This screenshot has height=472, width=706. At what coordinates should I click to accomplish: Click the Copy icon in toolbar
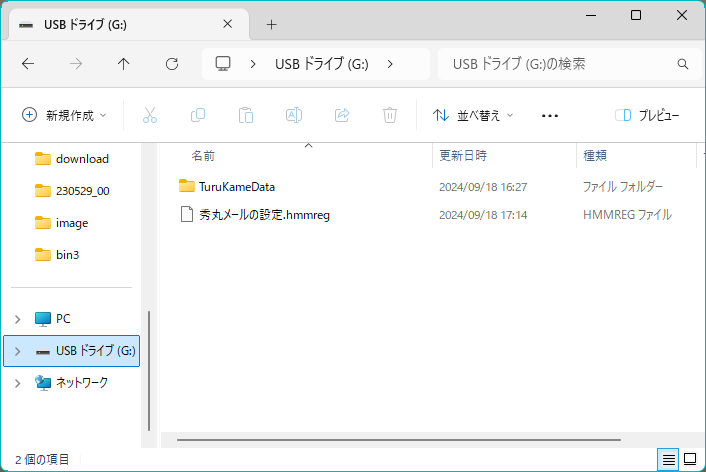tap(198, 115)
